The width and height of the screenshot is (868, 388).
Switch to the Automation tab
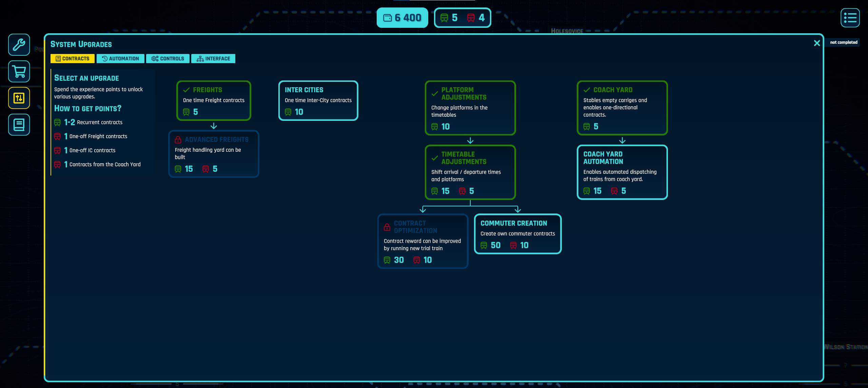click(x=120, y=59)
